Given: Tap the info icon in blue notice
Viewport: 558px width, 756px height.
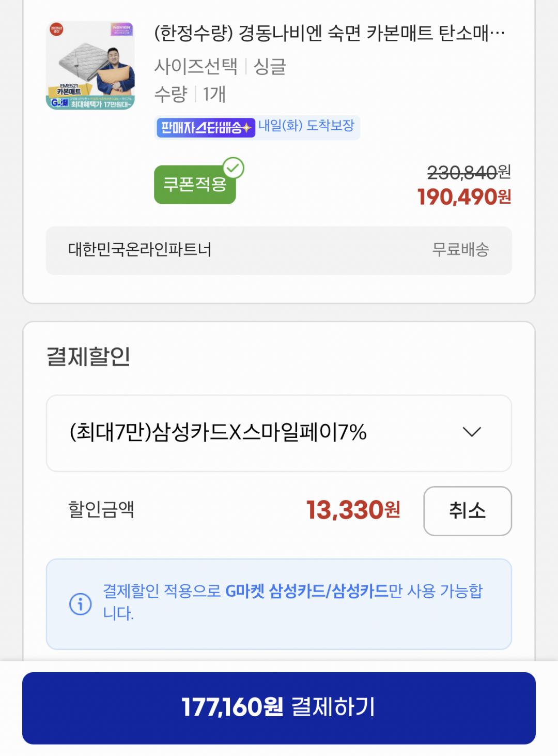Looking at the screenshot, I should pos(81,603).
